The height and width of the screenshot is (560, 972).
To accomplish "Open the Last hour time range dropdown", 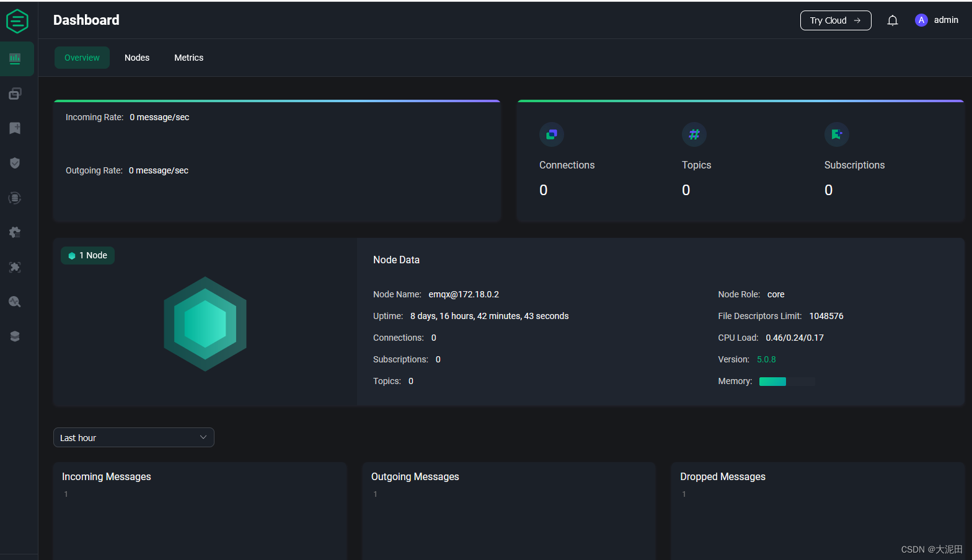I will [x=134, y=437].
